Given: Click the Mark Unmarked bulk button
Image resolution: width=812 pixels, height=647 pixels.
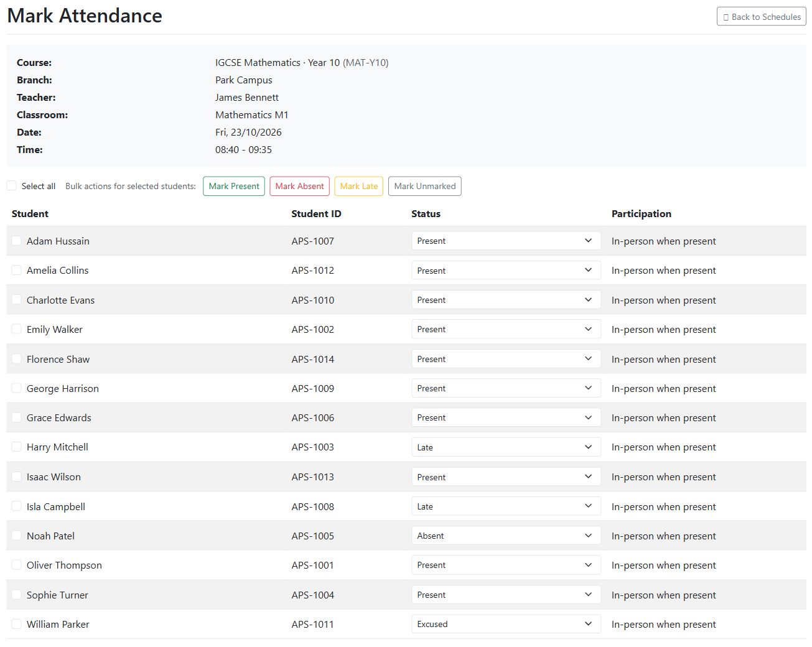Looking at the screenshot, I should pyautogui.click(x=425, y=186).
